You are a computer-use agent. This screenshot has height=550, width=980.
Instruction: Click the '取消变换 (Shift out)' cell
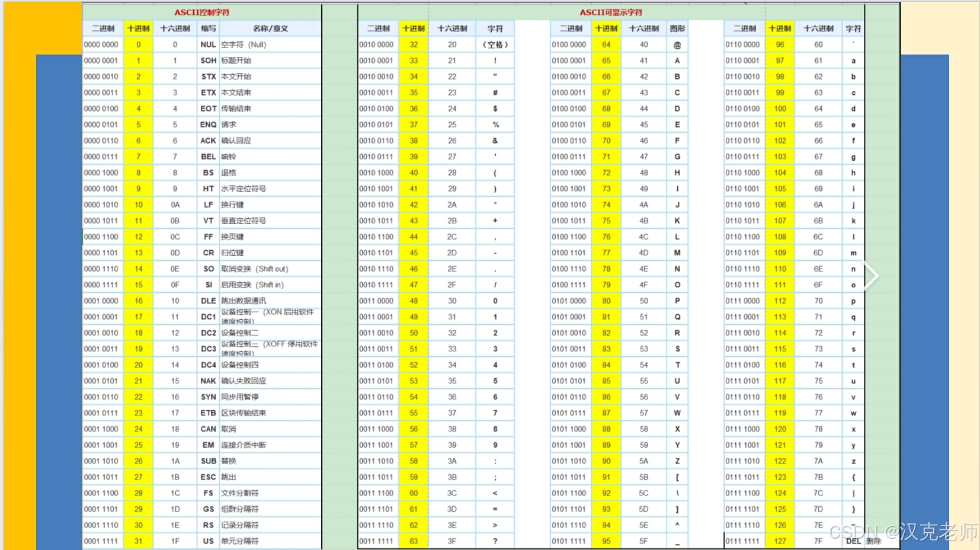pyautogui.click(x=270, y=268)
